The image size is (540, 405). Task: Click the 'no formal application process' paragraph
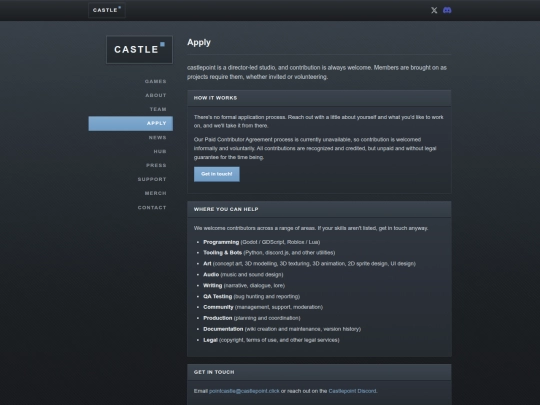point(319,122)
